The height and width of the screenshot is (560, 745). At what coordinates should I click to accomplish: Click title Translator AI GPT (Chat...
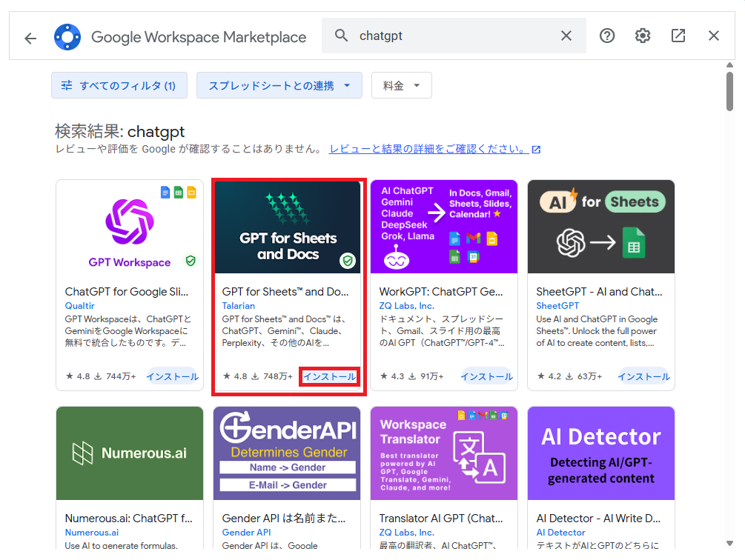pos(441,519)
